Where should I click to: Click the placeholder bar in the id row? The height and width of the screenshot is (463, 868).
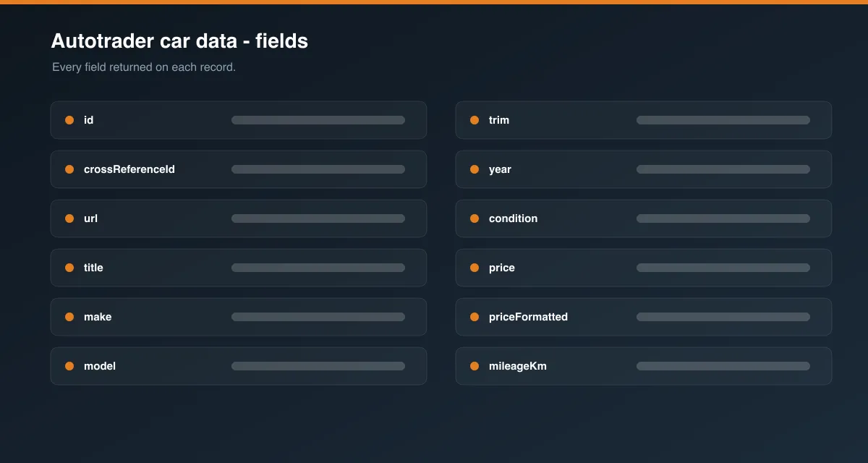click(318, 120)
